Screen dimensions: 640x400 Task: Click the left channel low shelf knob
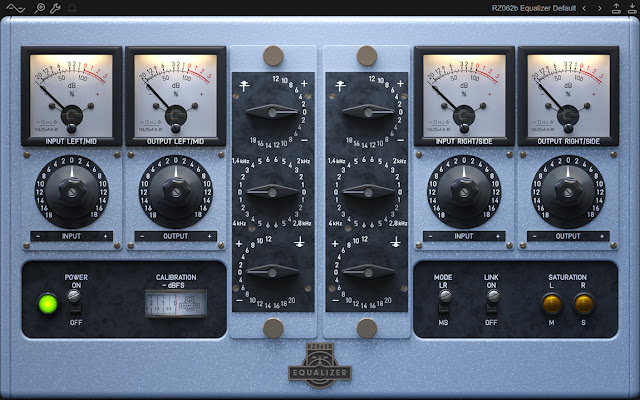273,271
